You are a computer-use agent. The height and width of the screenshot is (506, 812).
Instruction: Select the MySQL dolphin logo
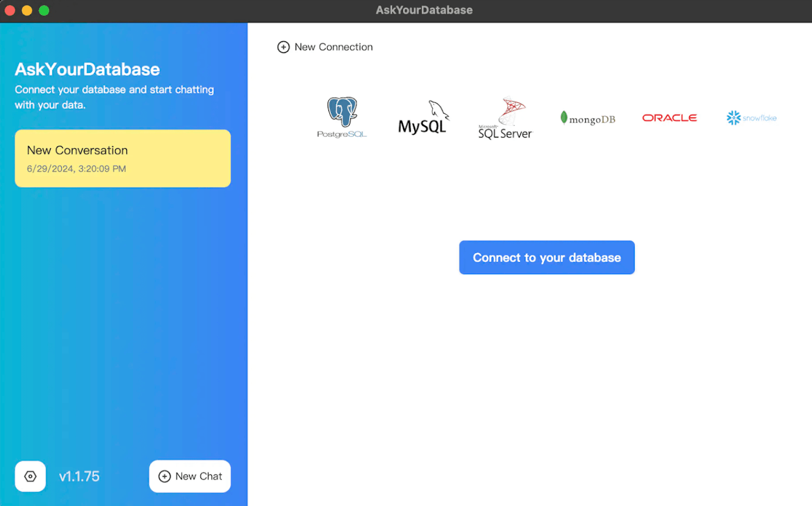tap(422, 118)
